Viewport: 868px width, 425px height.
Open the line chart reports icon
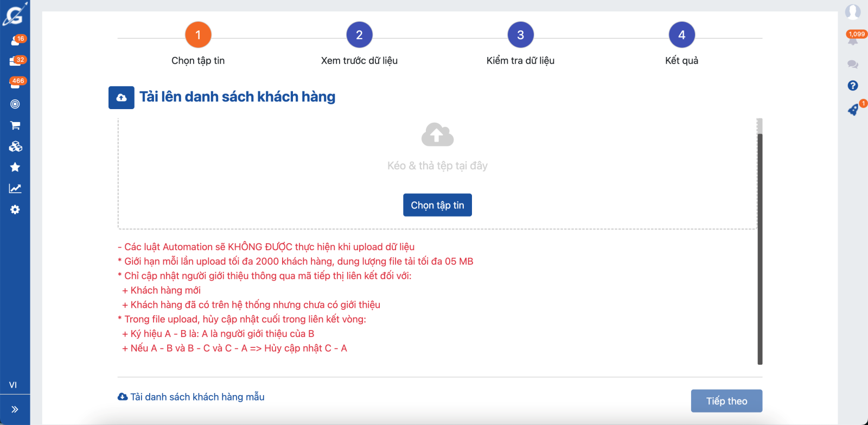(15, 188)
